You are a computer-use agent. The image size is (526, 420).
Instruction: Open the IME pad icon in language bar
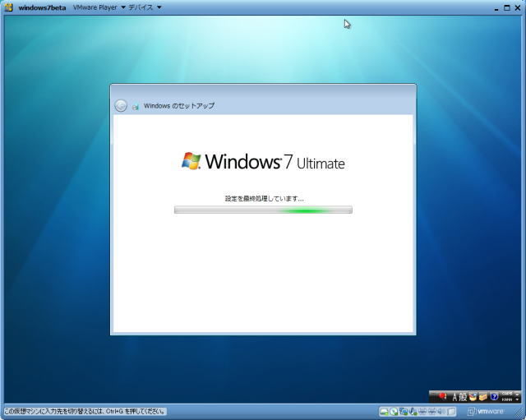pos(473,397)
